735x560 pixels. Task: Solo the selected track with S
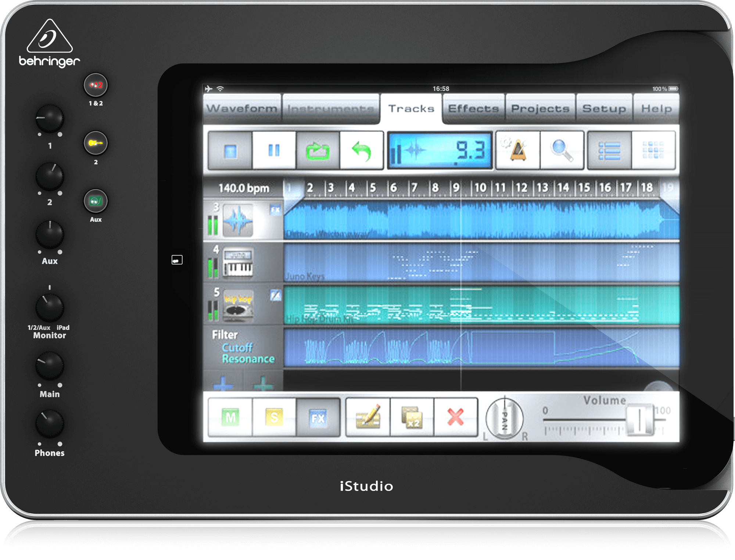coord(274,417)
